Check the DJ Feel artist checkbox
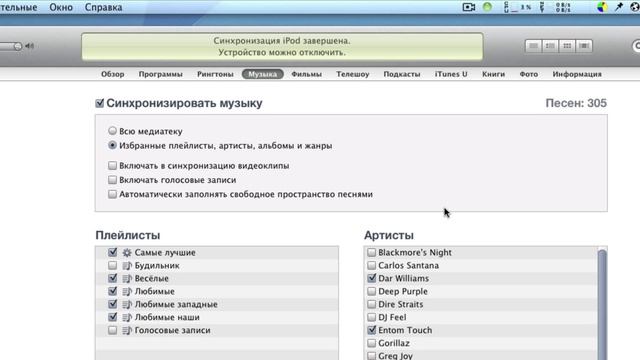640x360 pixels. coord(371,317)
